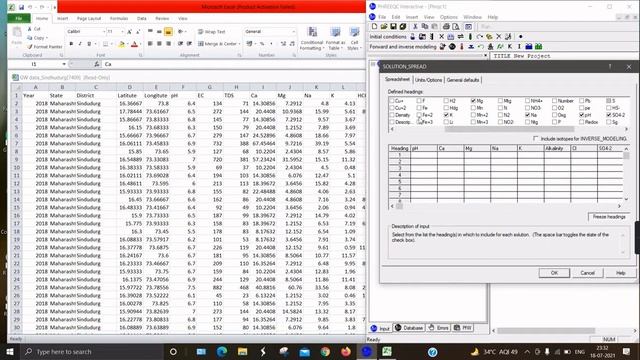Screen dimensions: 640x360
Task: Open the dropdown arrow left of TITLE New Project
Action: (x=485, y=56)
